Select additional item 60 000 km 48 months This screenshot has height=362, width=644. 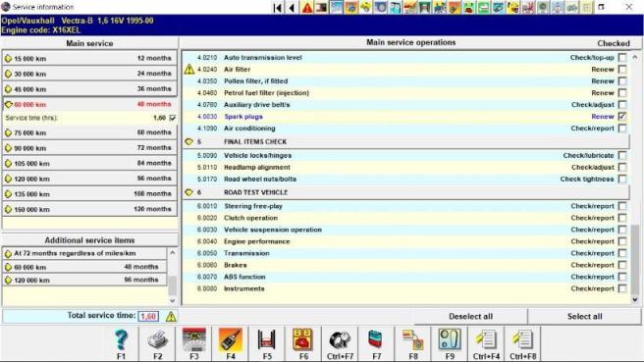coord(84,267)
